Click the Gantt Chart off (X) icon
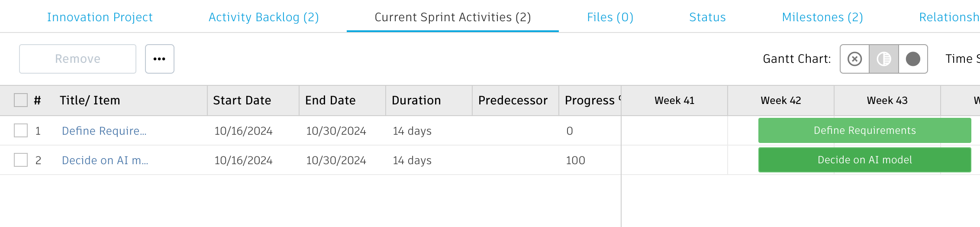Viewport: 980px width, 227px height. [x=854, y=59]
